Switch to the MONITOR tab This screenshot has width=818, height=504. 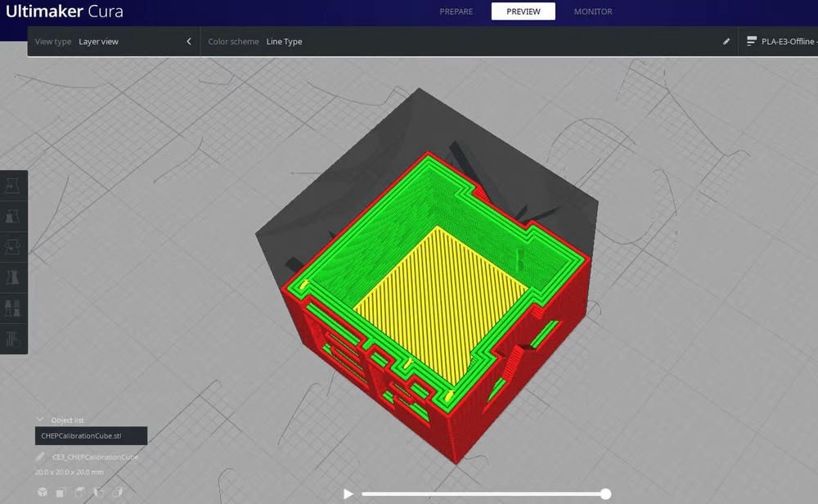tap(593, 11)
